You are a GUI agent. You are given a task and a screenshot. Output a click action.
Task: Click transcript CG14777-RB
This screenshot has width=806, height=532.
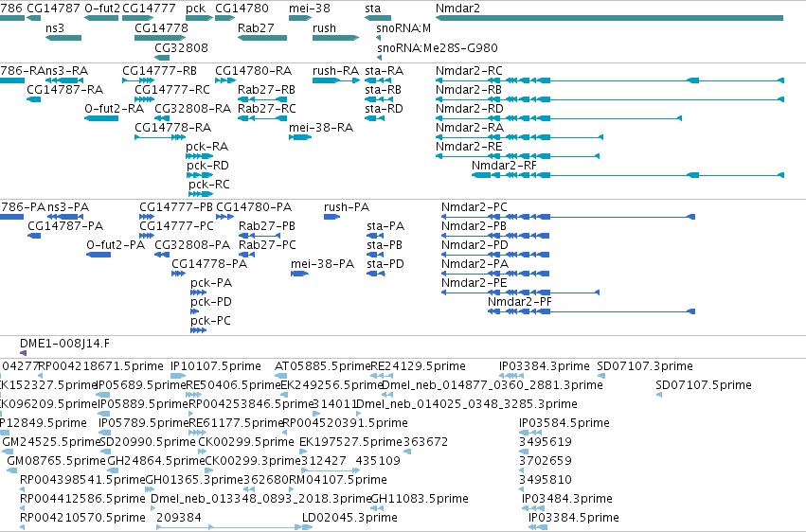pyautogui.click(x=159, y=70)
